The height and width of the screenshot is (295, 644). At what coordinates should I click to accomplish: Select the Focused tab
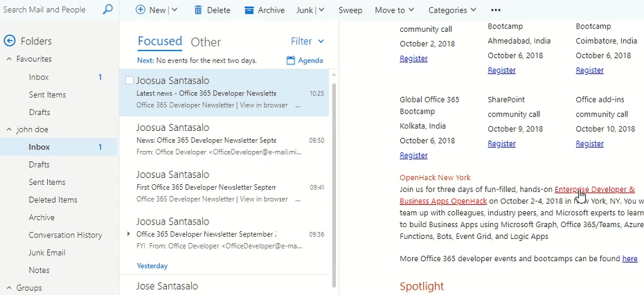pos(159,41)
